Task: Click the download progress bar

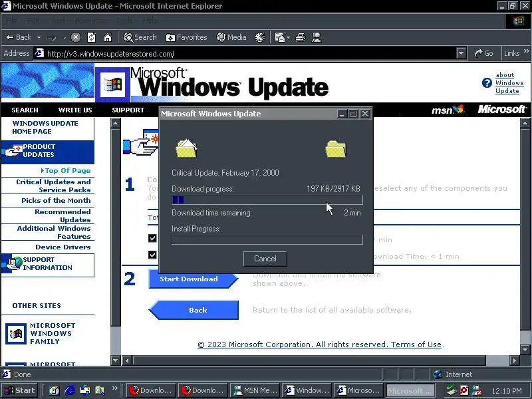Action: pyautogui.click(x=267, y=200)
